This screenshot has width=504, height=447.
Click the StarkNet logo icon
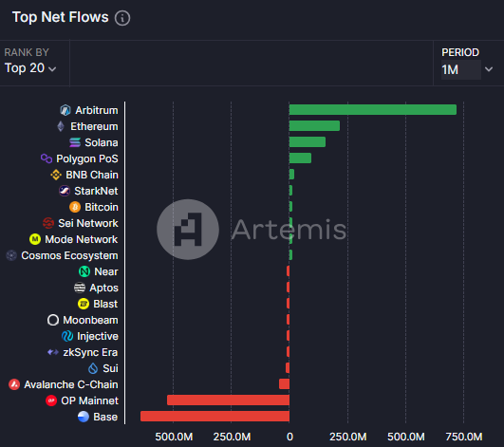[x=65, y=191]
